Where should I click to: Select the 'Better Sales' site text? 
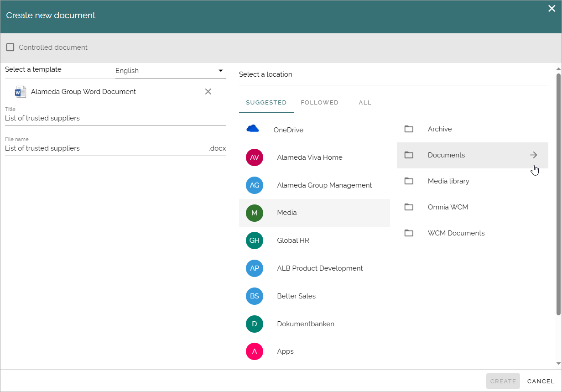point(297,296)
